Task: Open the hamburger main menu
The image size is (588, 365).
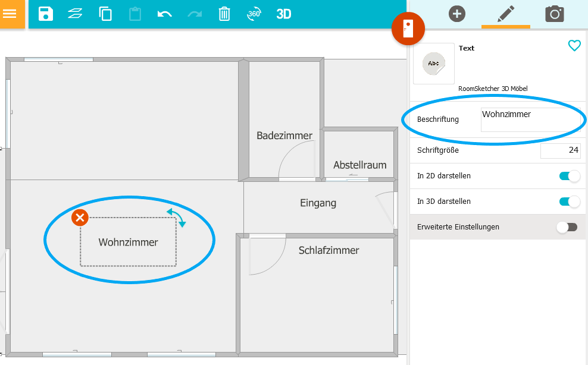Action: 10,14
